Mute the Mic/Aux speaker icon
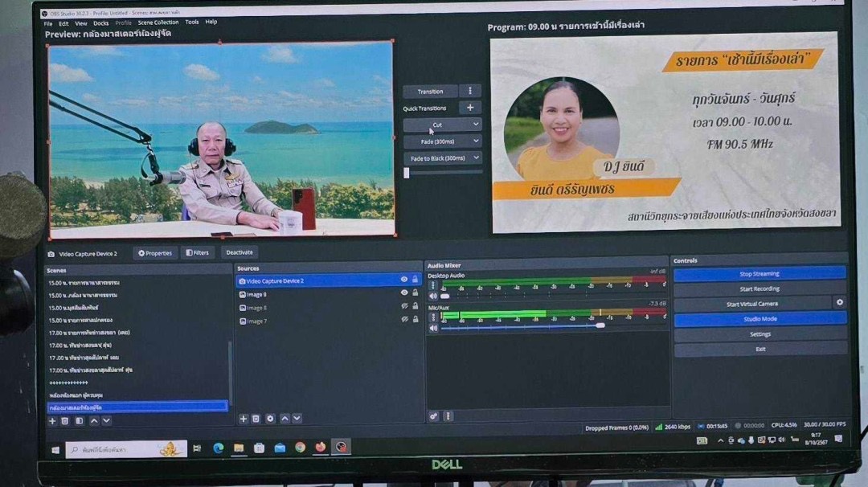The width and height of the screenshot is (868, 487). click(x=433, y=328)
